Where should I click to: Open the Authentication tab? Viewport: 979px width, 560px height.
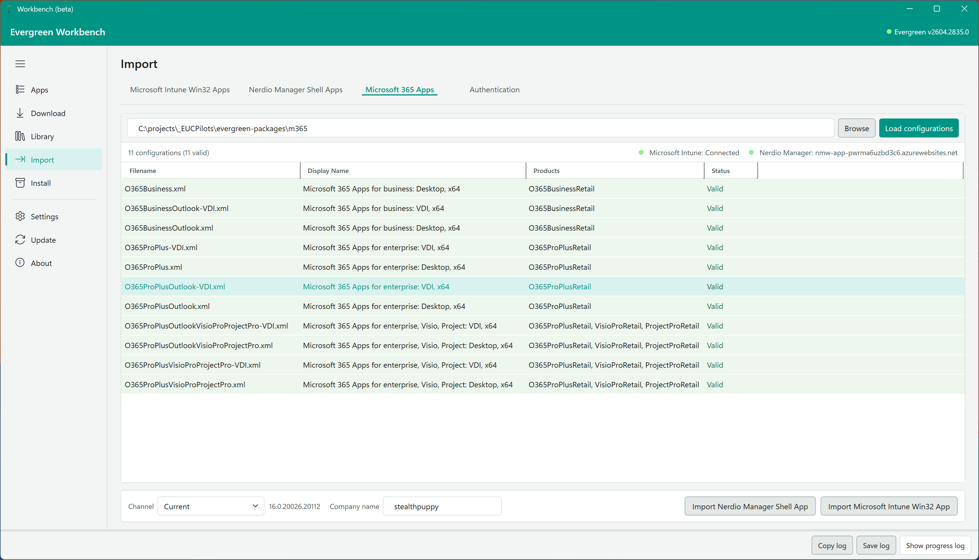(495, 90)
